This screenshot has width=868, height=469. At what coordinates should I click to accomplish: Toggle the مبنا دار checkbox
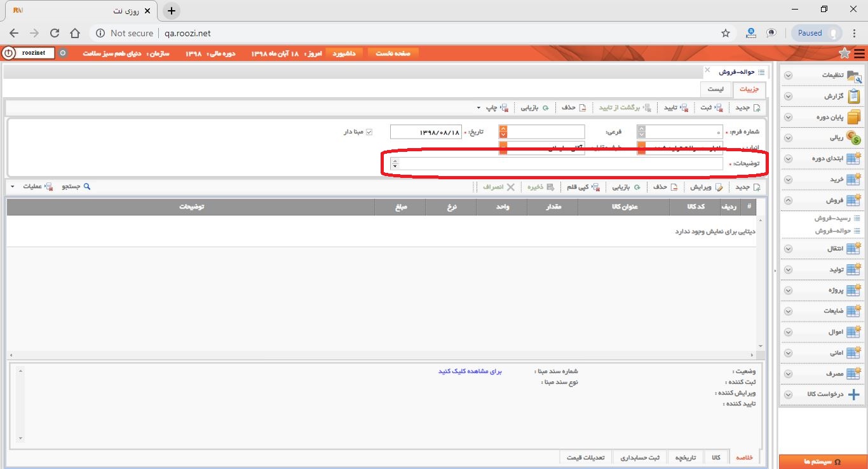point(369,132)
